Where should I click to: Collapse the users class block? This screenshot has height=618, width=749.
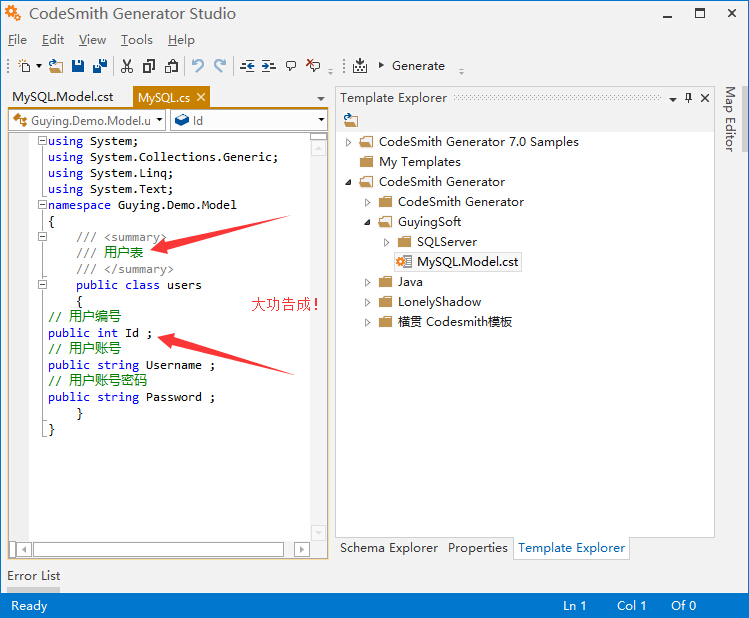click(x=42, y=285)
